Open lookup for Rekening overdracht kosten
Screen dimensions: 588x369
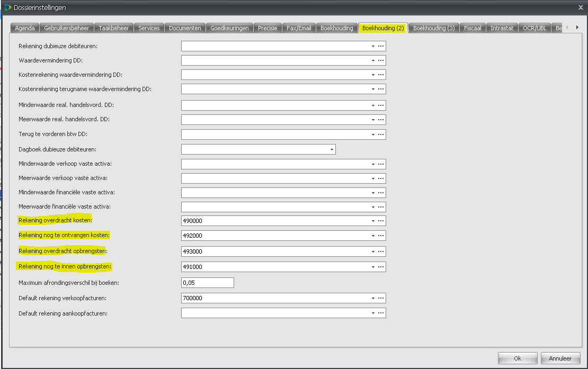point(381,221)
